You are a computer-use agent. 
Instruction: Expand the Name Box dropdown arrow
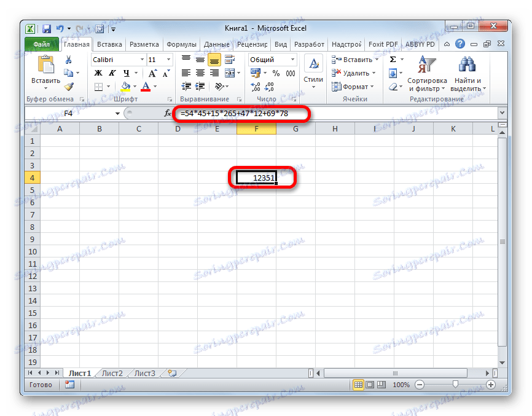click(x=117, y=113)
